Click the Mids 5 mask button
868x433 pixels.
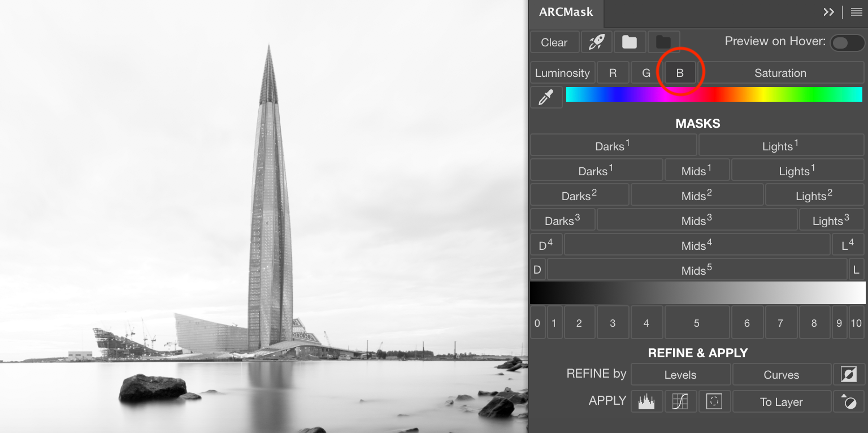[697, 270]
